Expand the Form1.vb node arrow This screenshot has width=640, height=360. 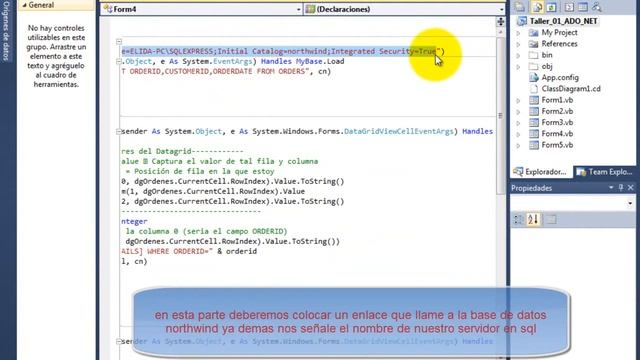[x=518, y=100]
